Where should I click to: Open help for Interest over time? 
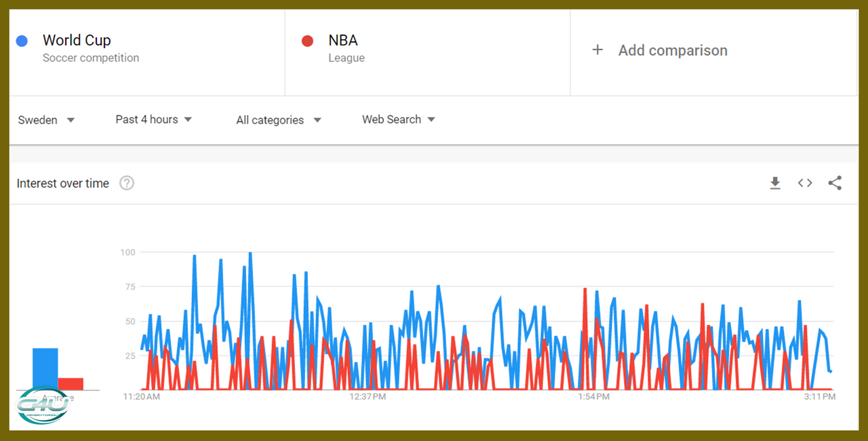(127, 183)
